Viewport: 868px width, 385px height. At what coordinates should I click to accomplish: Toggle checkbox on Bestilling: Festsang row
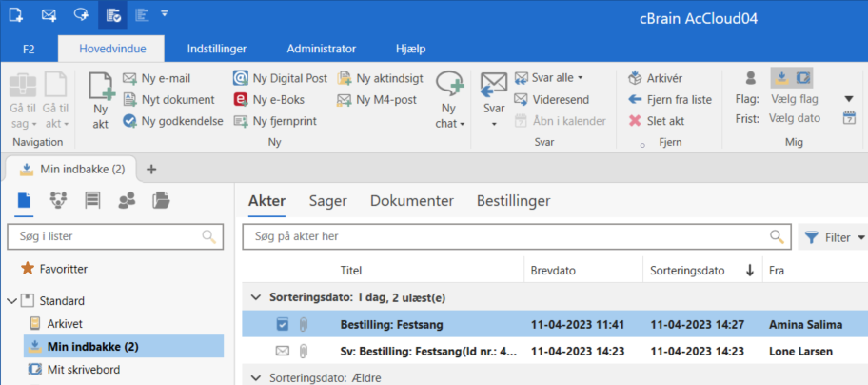282,325
